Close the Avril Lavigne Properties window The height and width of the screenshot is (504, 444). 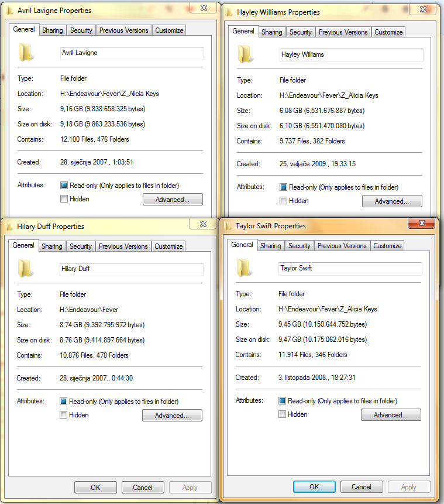coord(204,8)
